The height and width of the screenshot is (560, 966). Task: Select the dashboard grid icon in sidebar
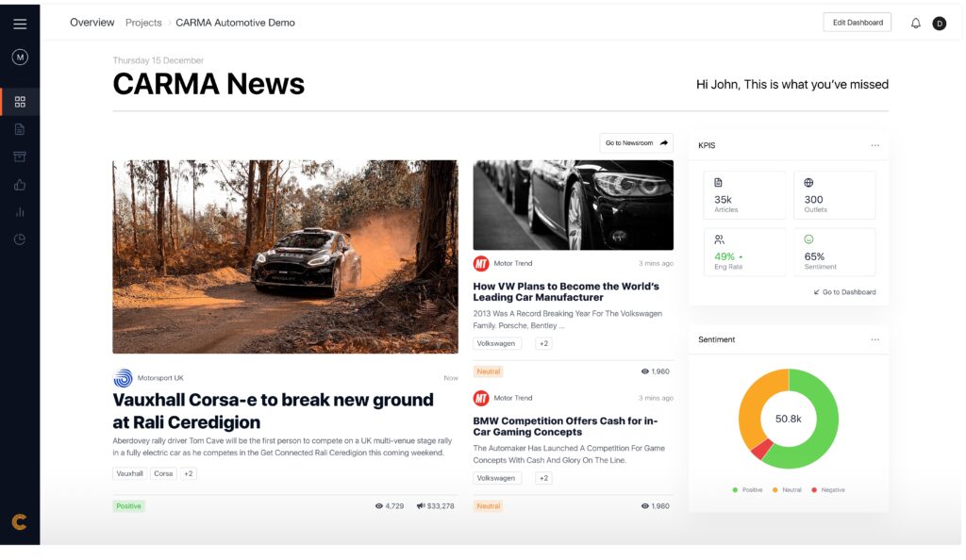click(20, 102)
